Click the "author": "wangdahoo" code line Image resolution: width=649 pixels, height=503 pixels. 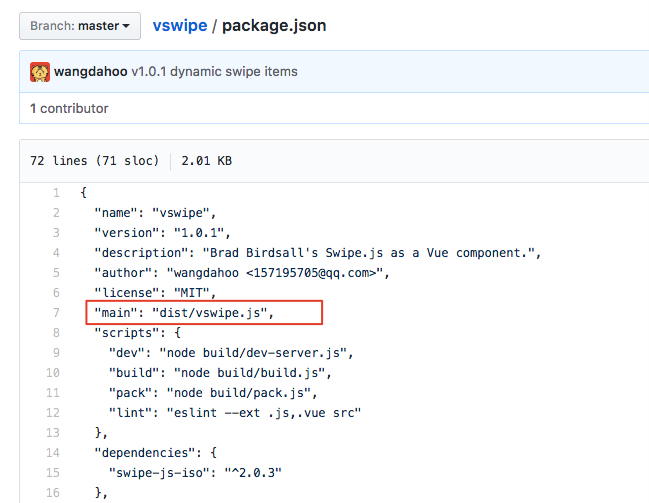point(242,273)
